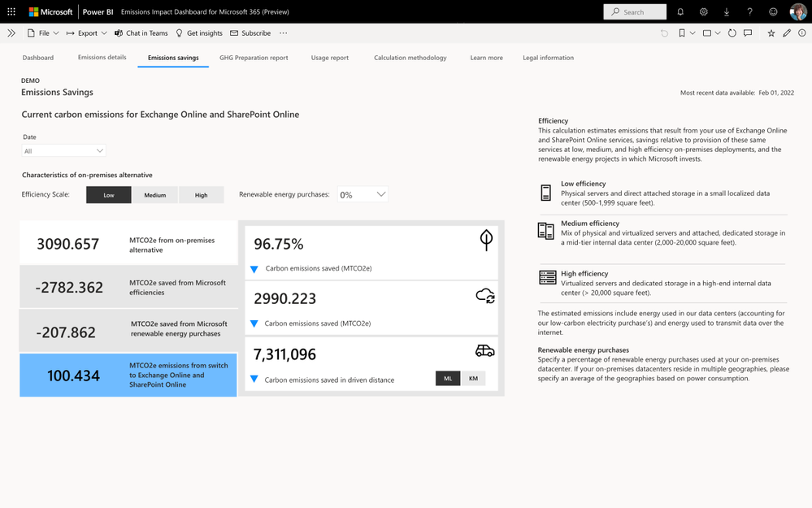Select the Emissions savings tab

coord(173,58)
